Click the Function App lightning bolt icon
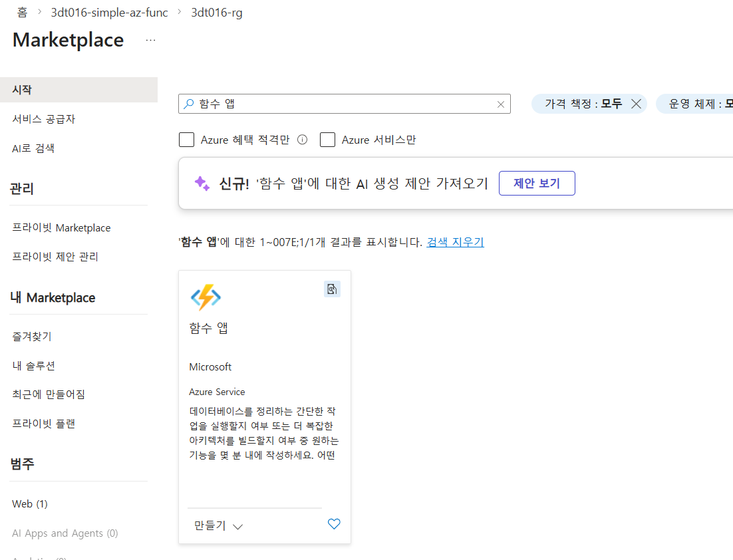733x560 pixels. 206,297
